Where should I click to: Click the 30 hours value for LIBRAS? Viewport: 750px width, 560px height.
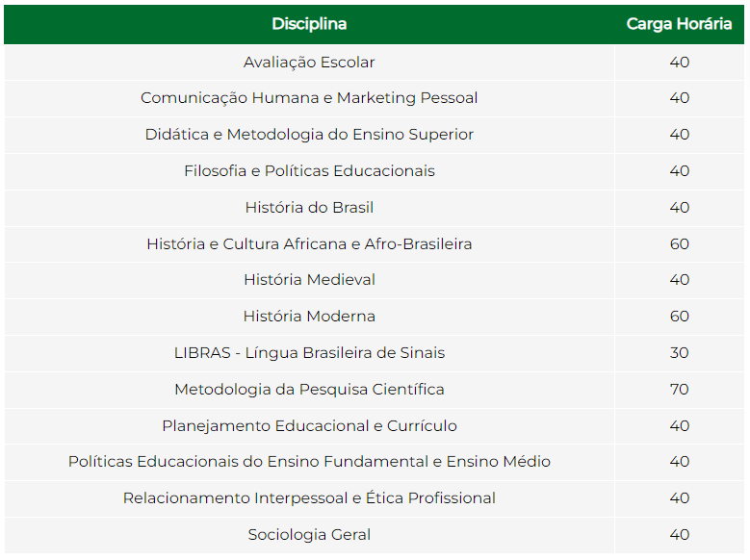coord(679,353)
